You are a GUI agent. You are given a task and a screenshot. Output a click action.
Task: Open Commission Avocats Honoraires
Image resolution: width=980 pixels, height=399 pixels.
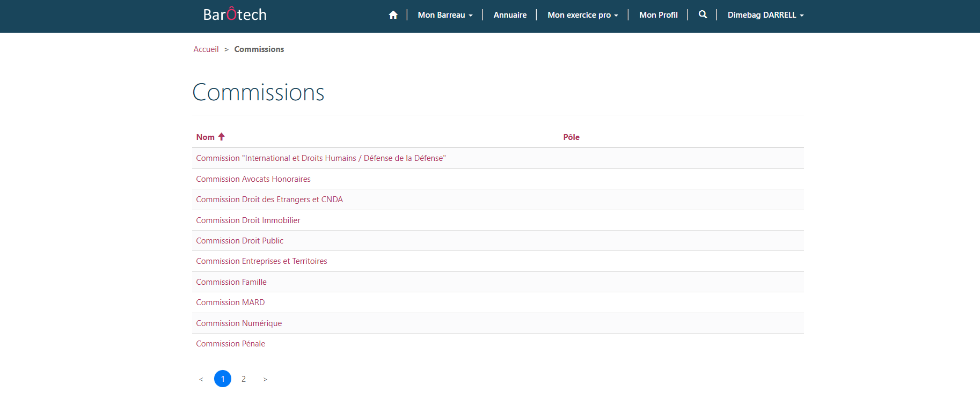pyautogui.click(x=253, y=179)
